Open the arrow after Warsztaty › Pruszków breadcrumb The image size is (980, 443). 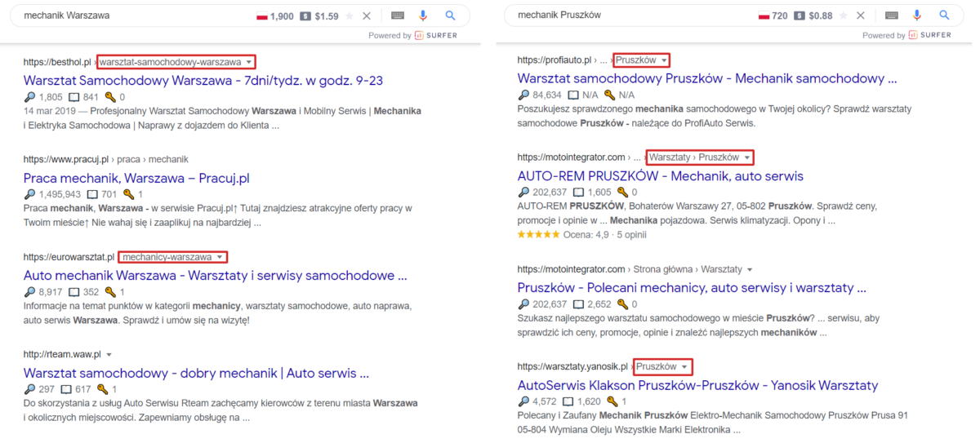tap(746, 157)
